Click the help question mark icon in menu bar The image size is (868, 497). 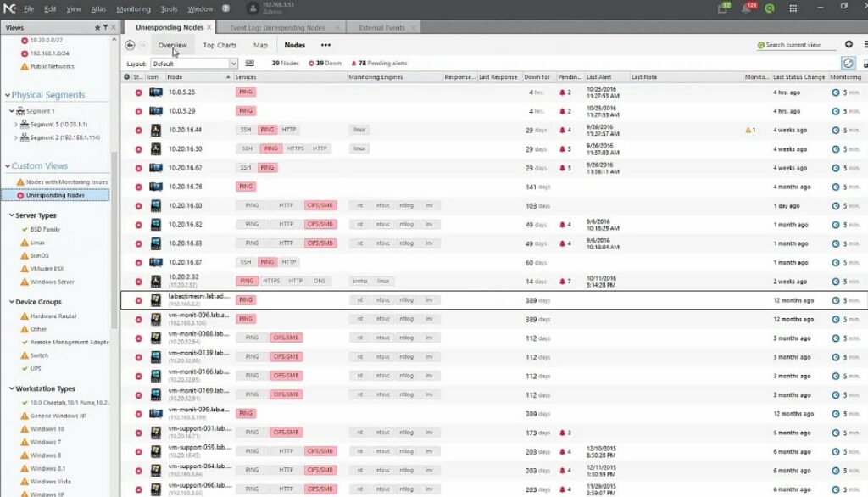(x=225, y=8)
